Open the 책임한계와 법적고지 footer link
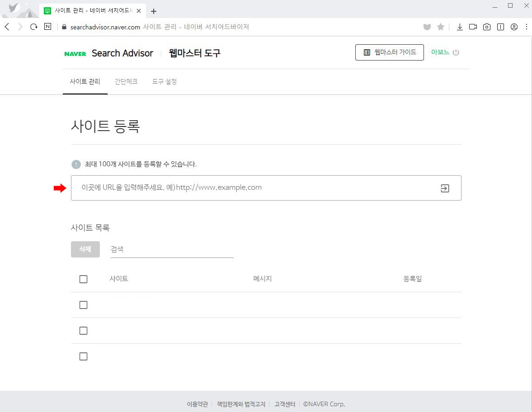Image resolution: width=532 pixels, height=412 pixels. pos(241,404)
